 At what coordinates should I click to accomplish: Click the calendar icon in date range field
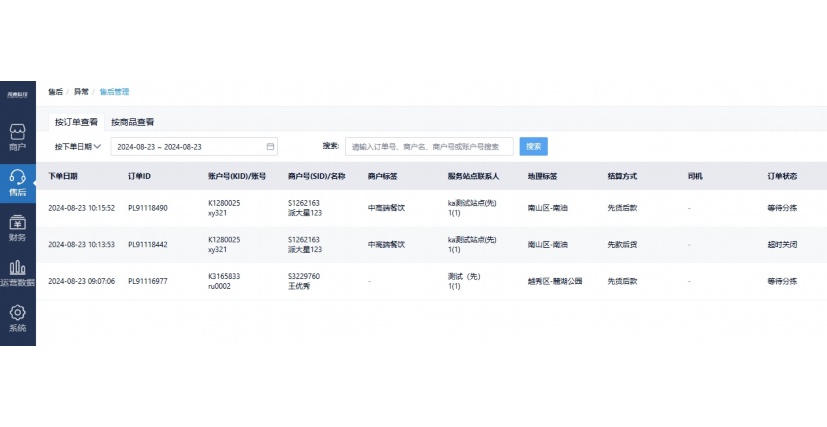click(x=270, y=147)
